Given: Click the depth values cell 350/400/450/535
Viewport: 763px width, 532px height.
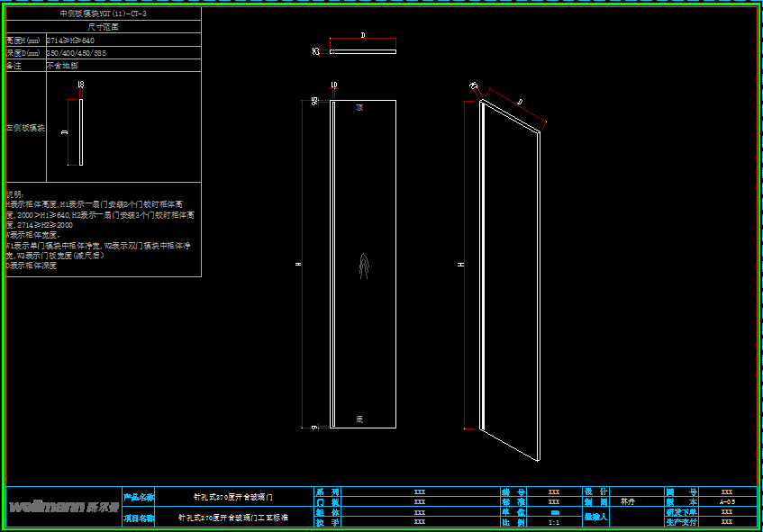Looking at the screenshot, I should pyautogui.click(x=76, y=53).
